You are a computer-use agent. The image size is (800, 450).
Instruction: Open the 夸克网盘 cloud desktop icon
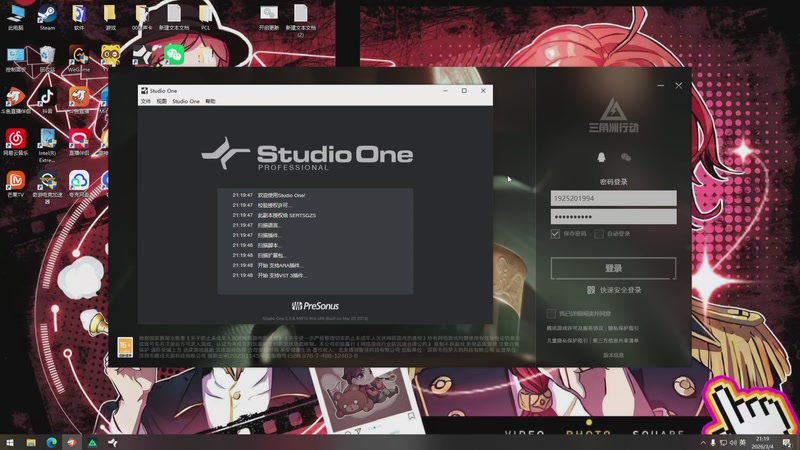click(x=79, y=184)
